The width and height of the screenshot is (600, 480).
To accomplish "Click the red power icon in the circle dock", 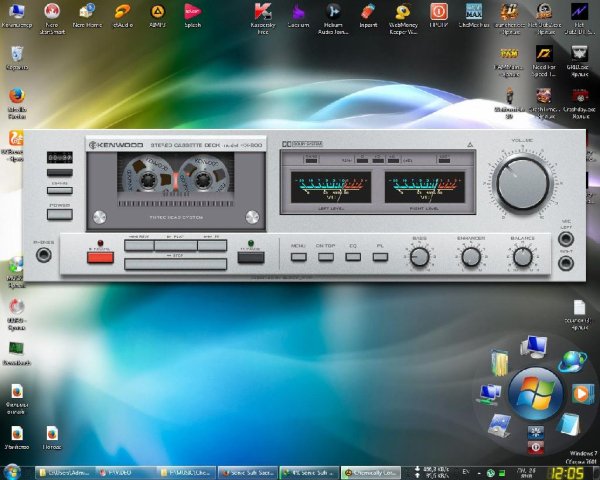I will click(x=535, y=447).
